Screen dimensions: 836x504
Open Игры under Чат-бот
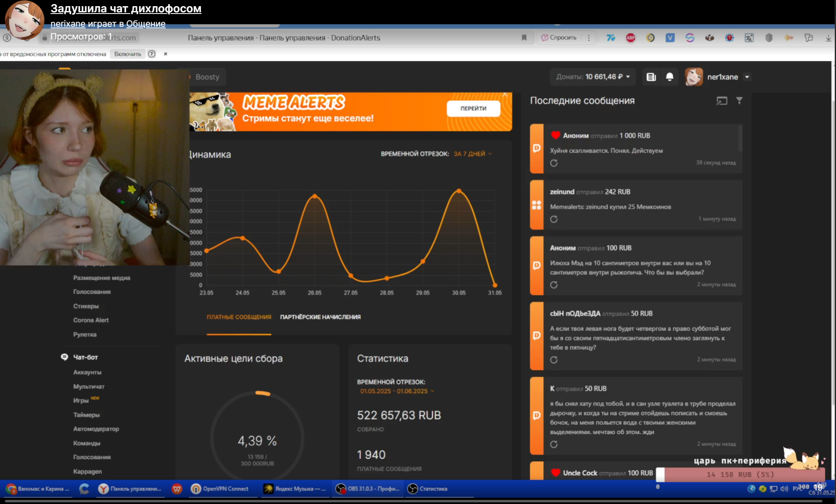(81, 400)
